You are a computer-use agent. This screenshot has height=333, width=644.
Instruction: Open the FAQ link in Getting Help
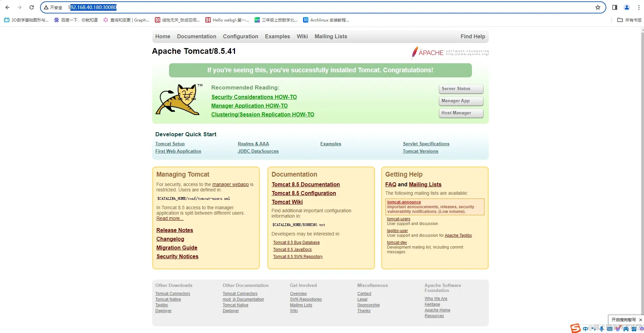coord(391,185)
